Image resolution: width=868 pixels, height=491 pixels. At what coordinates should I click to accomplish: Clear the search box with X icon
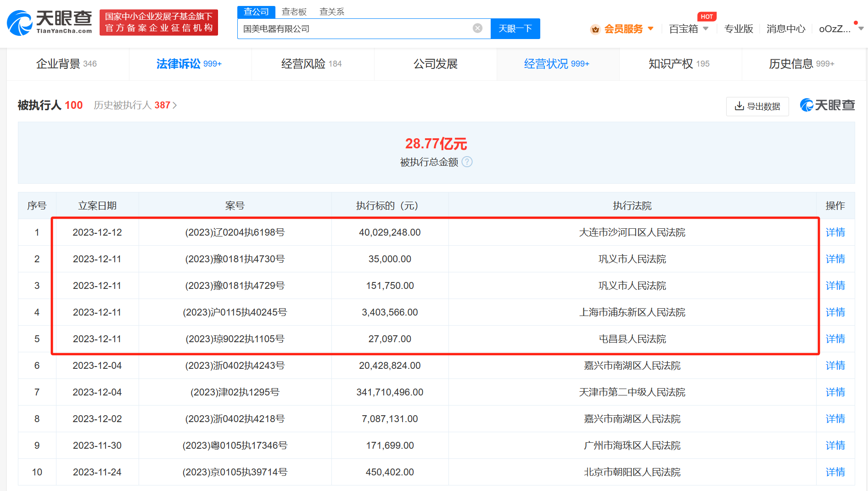(477, 28)
